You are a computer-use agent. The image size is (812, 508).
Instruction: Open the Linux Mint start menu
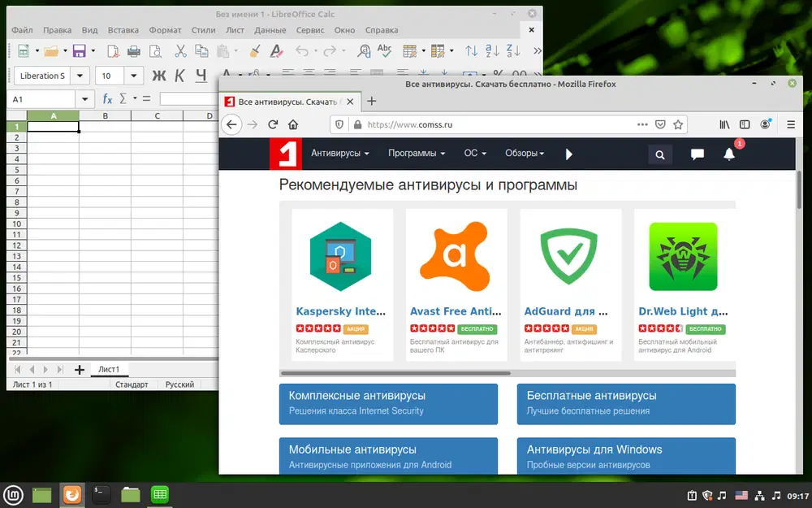click(13, 495)
